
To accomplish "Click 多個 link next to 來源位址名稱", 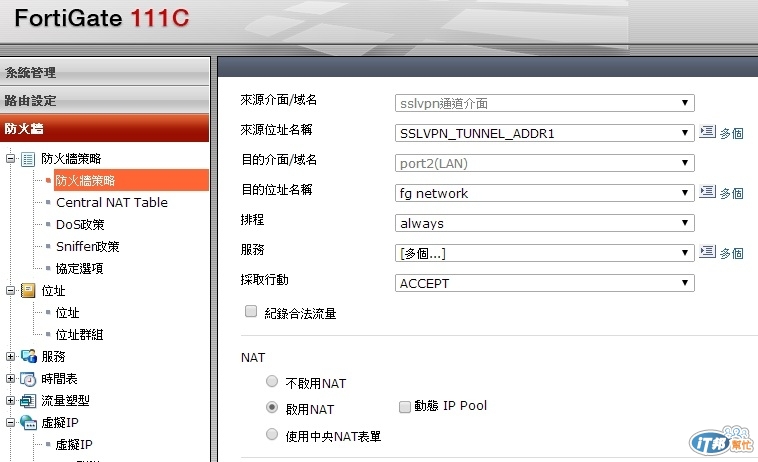I will [x=731, y=133].
